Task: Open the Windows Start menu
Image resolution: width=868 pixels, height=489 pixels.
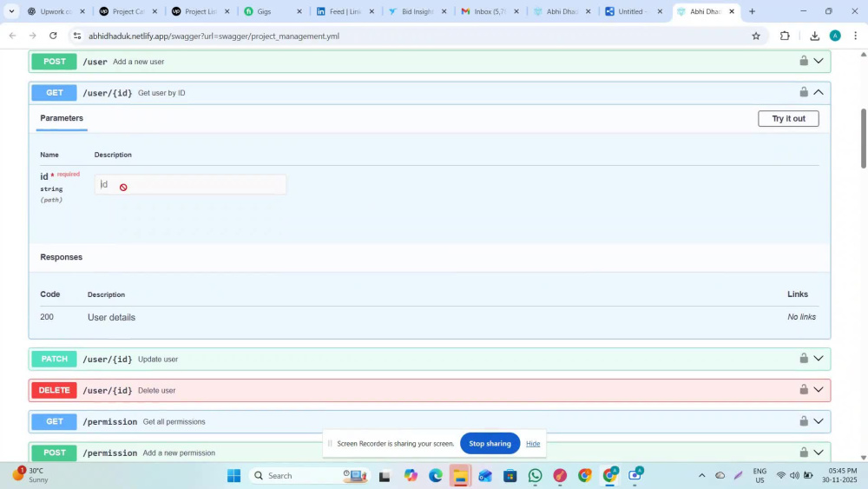Action: click(x=233, y=475)
